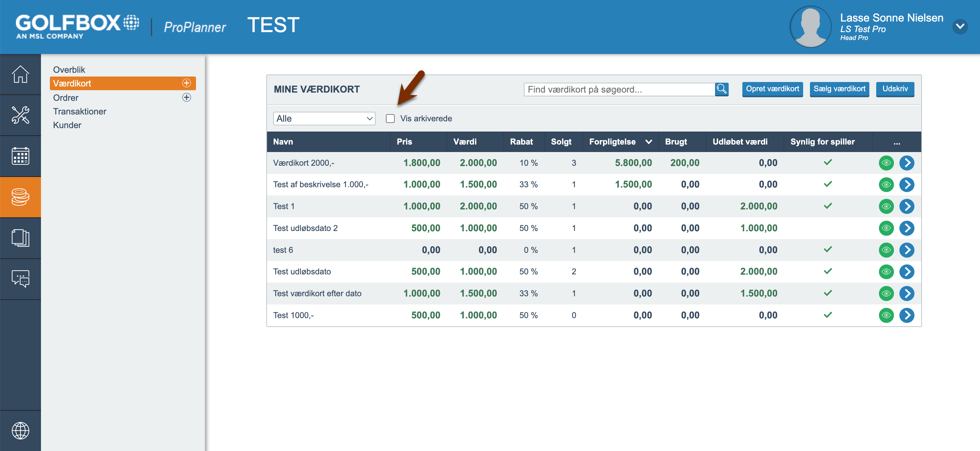
Task: Sort by the Forpligtelse column arrow
Action: point(649,142)
